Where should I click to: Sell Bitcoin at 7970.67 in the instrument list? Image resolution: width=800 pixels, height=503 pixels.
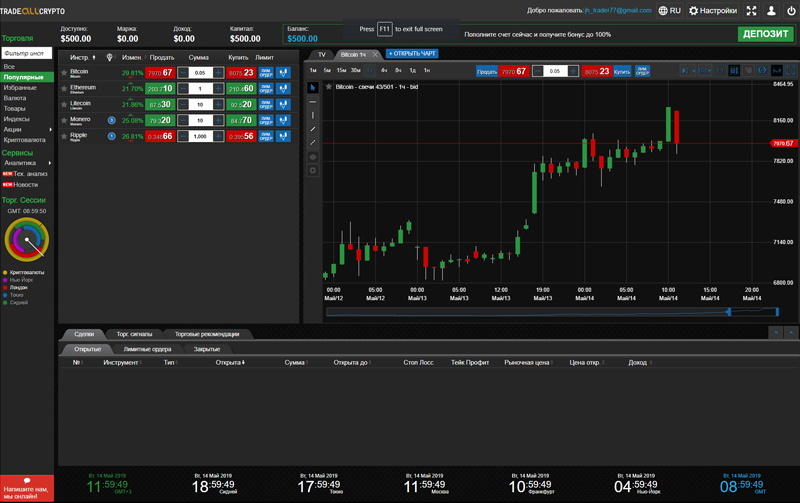pos(160,72)
